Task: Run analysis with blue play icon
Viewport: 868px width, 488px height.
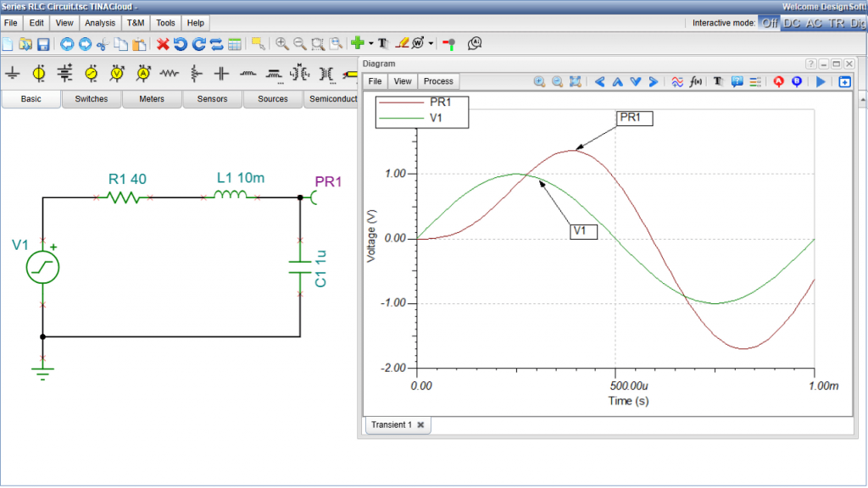Action: [x=820, y=81]
